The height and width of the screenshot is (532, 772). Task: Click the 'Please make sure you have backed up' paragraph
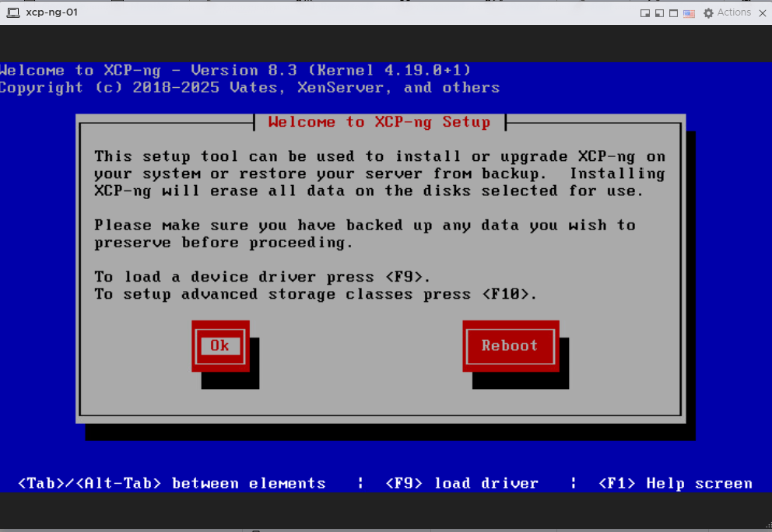(x=364, y=233)
